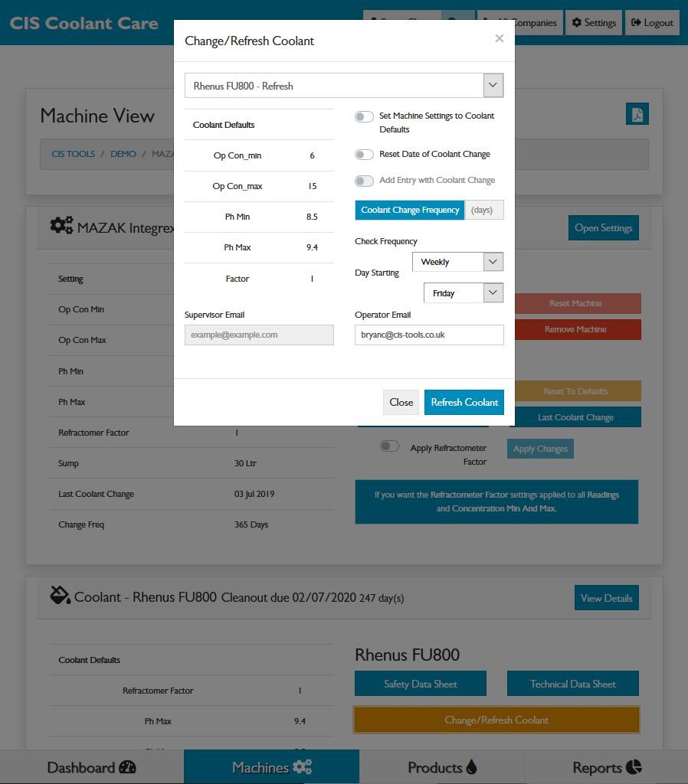The width and height of the screenshot is (688, 784).
Task: Click the Operator Email input field
Action: click(429, 335)
